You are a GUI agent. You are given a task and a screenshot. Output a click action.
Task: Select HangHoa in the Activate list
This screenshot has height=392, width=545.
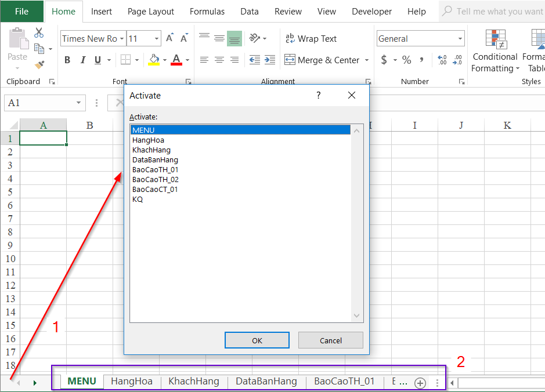point(240,140)
